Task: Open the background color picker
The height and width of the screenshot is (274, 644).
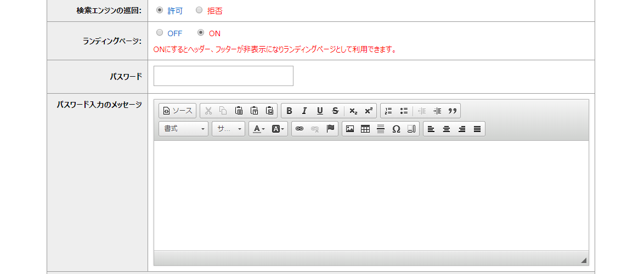Action: coord(279,129)
